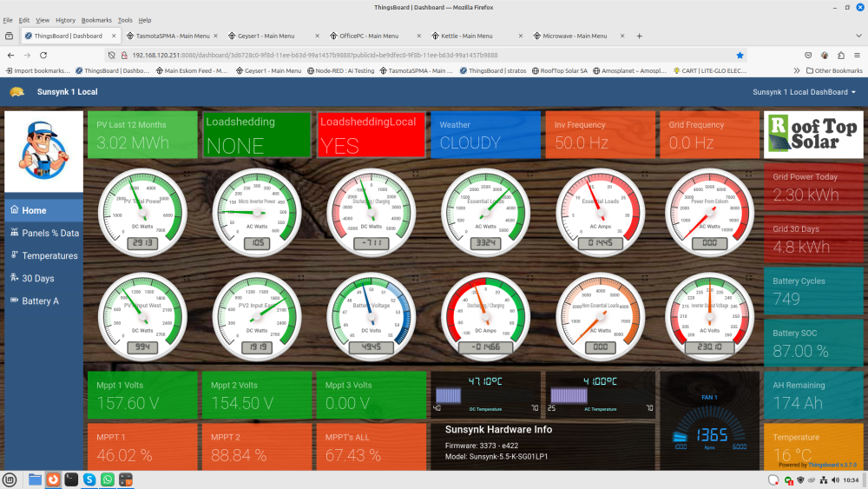The image size is (868, 489).
Task: Bookmark star icon in the address bar
Action: click(740, 56)
